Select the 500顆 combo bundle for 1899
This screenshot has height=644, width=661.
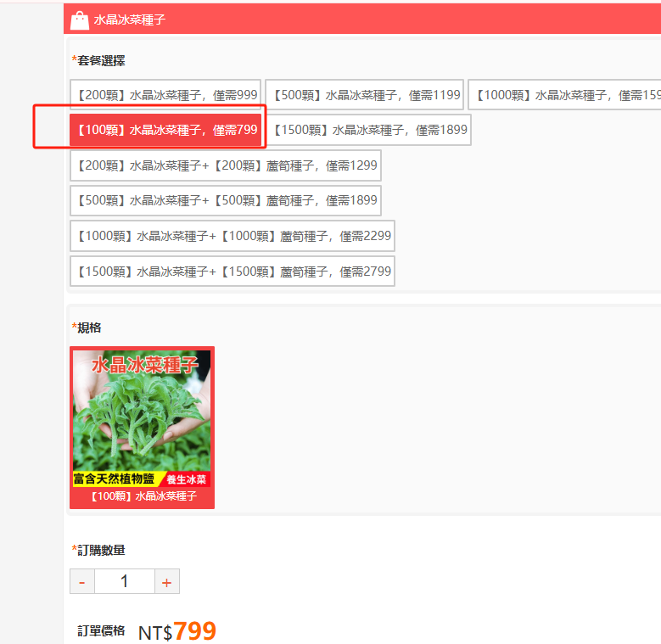[x=226, y=200]
